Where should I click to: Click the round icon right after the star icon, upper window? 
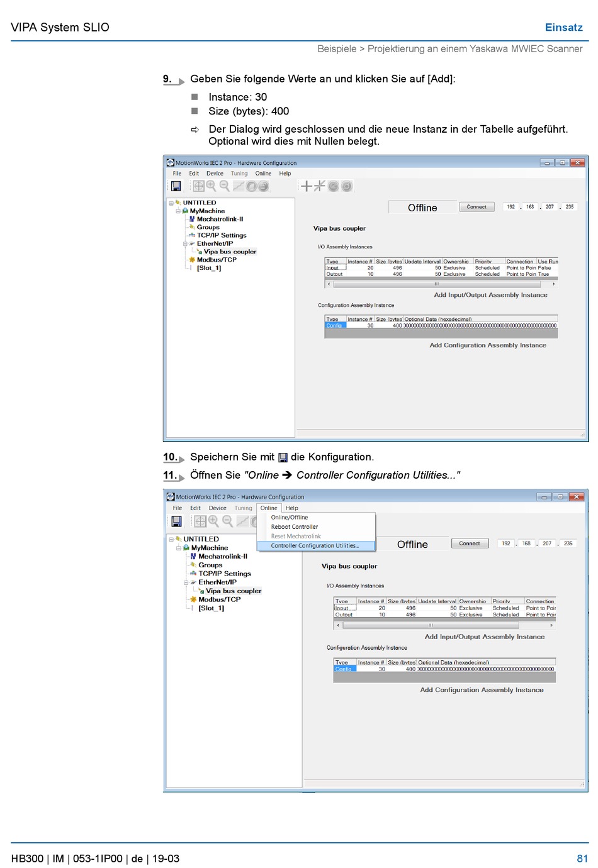coord(334,186)
